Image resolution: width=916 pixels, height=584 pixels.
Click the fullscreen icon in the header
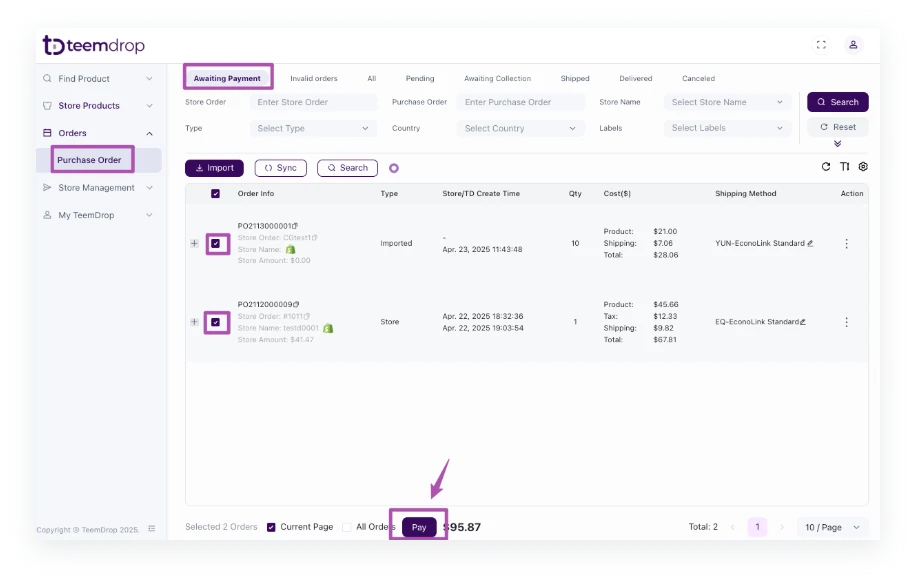(821, 45)
